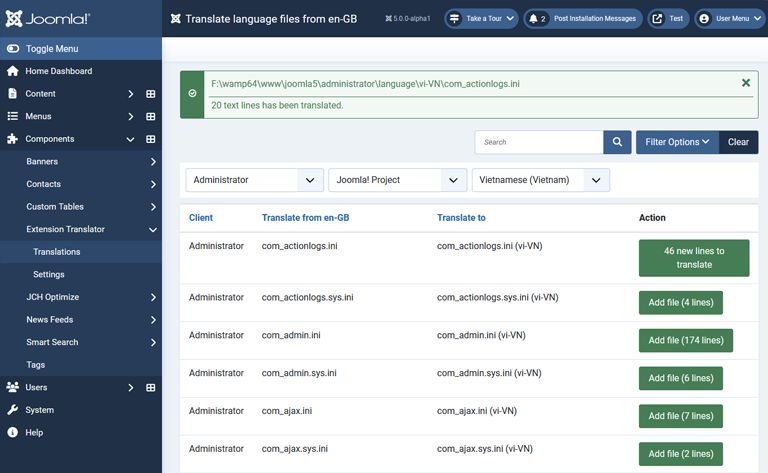Expand Custom Tables submenu arrow
This screenshot has width=768, height=473.
pos(153,207)
